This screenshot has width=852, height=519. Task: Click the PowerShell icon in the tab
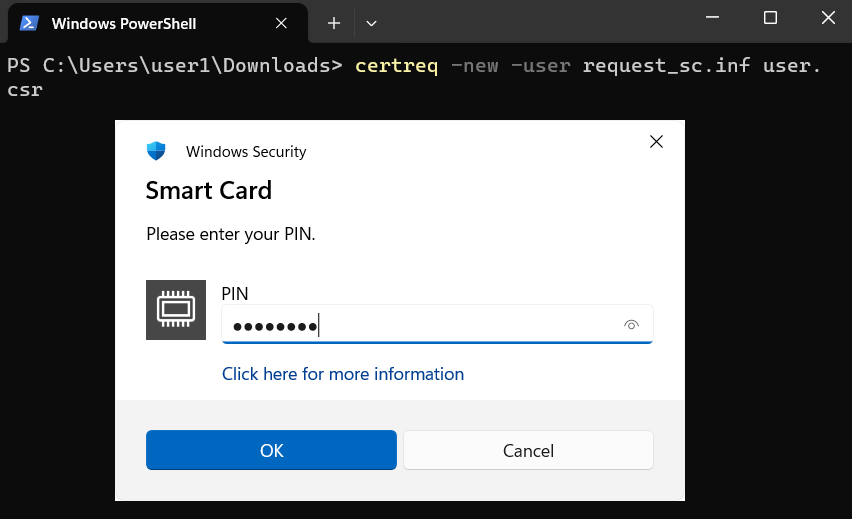click(30, 23)
